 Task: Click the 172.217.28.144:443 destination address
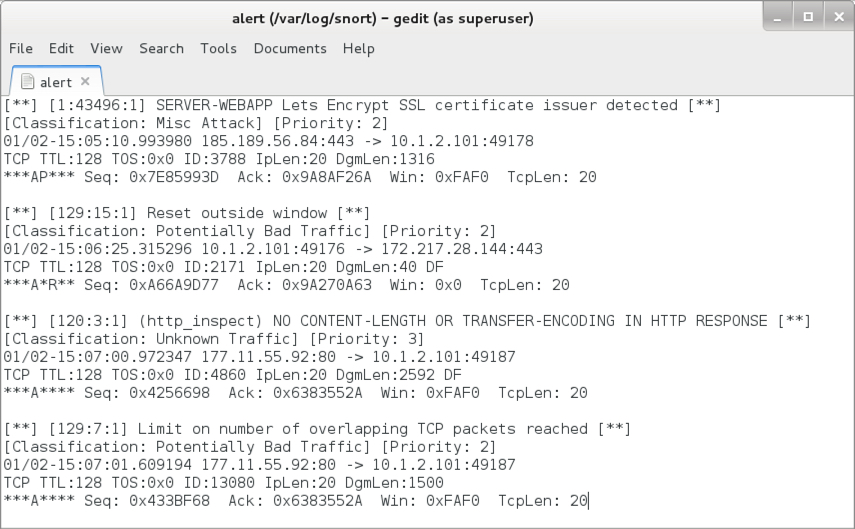(461, 249)
